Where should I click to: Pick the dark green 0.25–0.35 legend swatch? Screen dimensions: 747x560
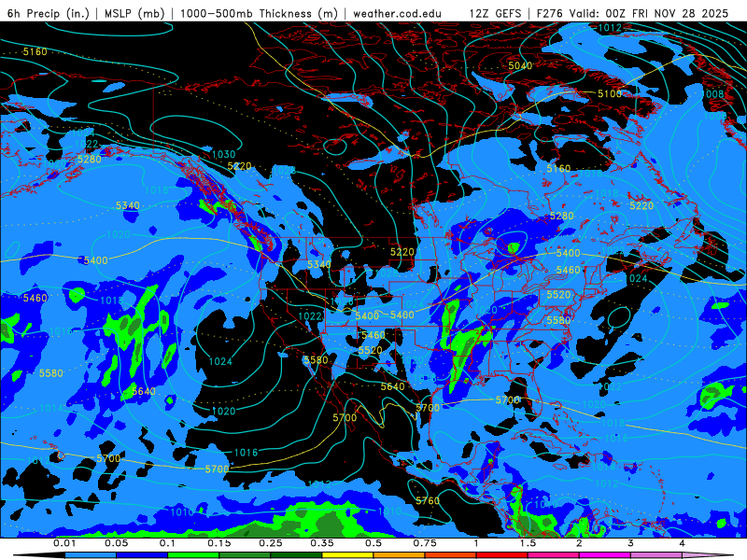tap(296, 555)
